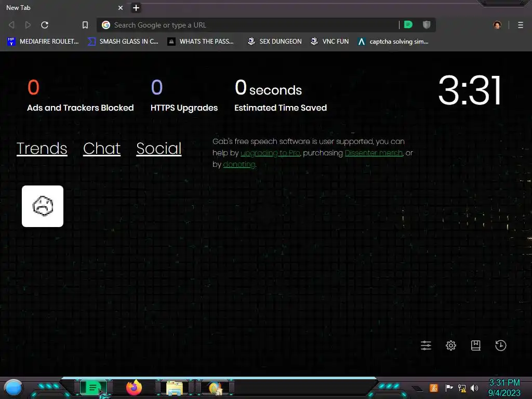Click the large 3:31 clock

pos(470,90)
